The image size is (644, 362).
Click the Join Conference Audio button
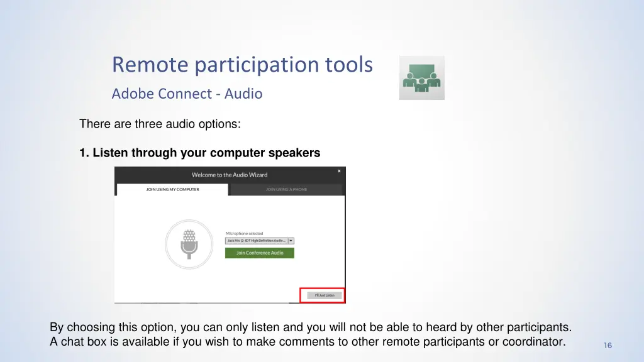pyautogui.click(x=260, y=253)
